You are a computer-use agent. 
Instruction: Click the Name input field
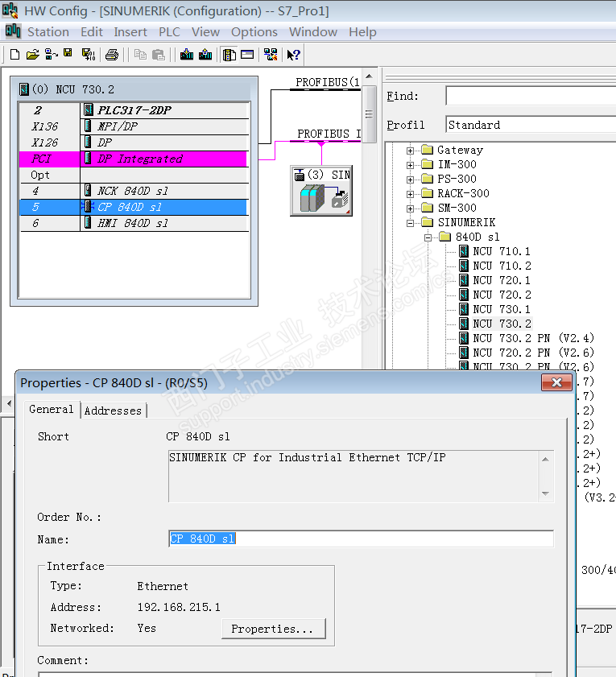(361, 539)
